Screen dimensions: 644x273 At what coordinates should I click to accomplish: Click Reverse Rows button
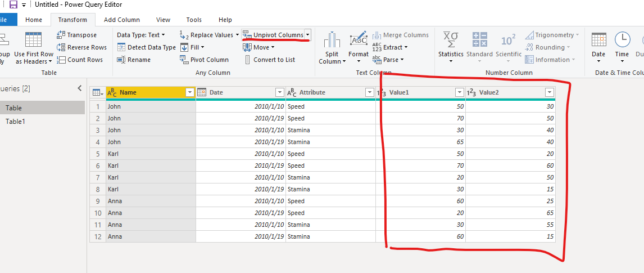click(81, 47)
